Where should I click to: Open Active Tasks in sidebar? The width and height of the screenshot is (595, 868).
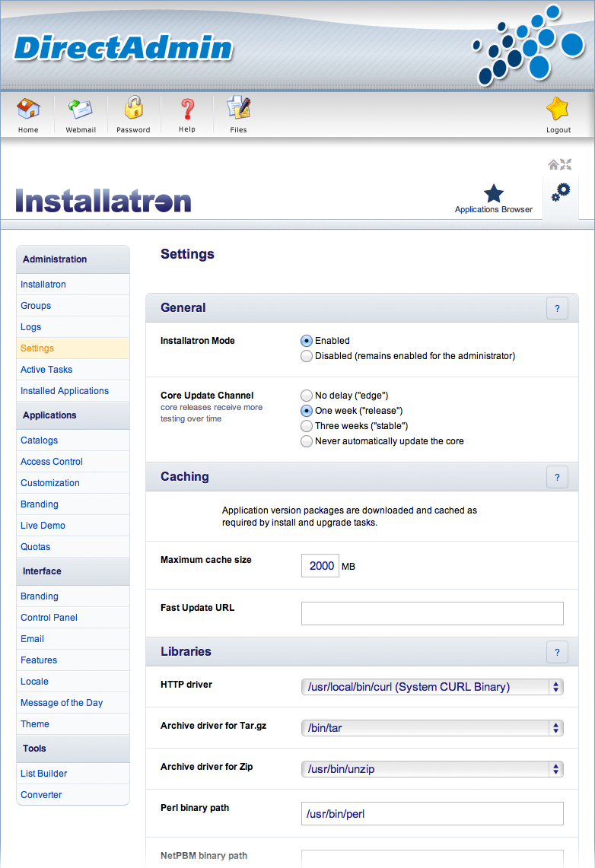click(73, 369)
